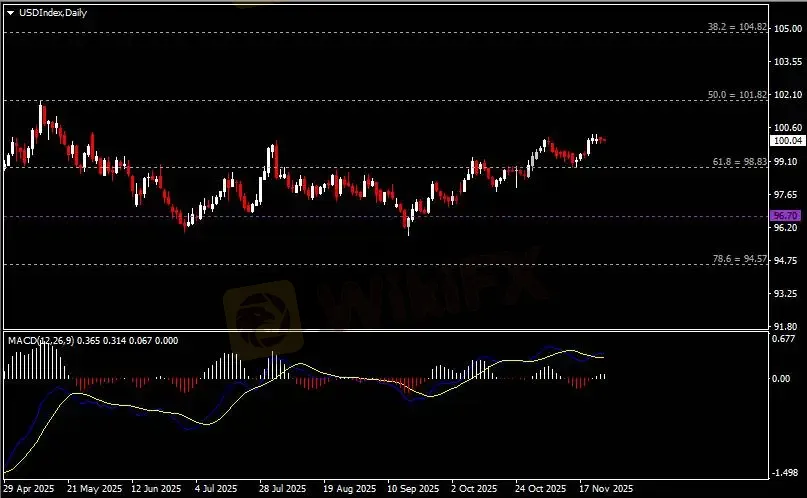Image resolution: width=807 pixels, height=498 pixels.
Task: Click the 0.677 value on MACD scale
Action: click(x=786, y=338)
